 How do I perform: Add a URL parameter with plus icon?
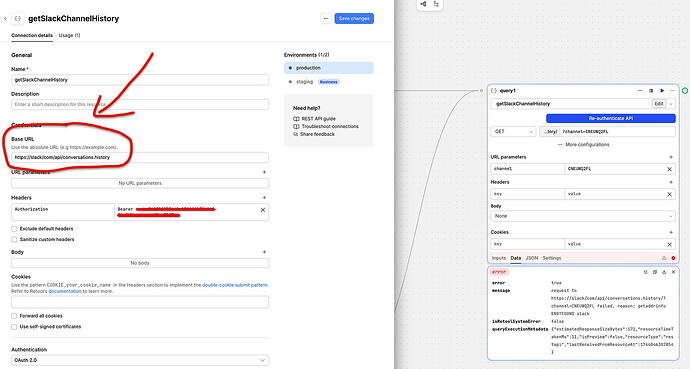coord(264,172)
